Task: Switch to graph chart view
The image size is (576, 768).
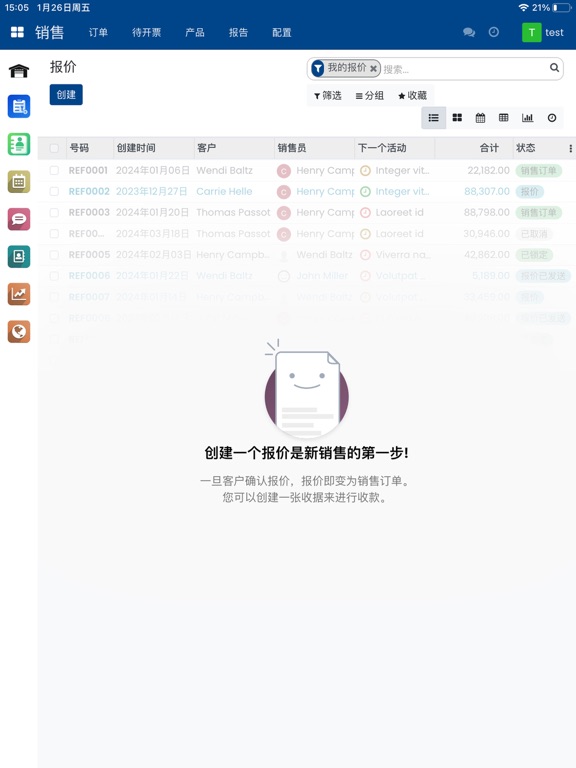Action: tap(528, 118)
